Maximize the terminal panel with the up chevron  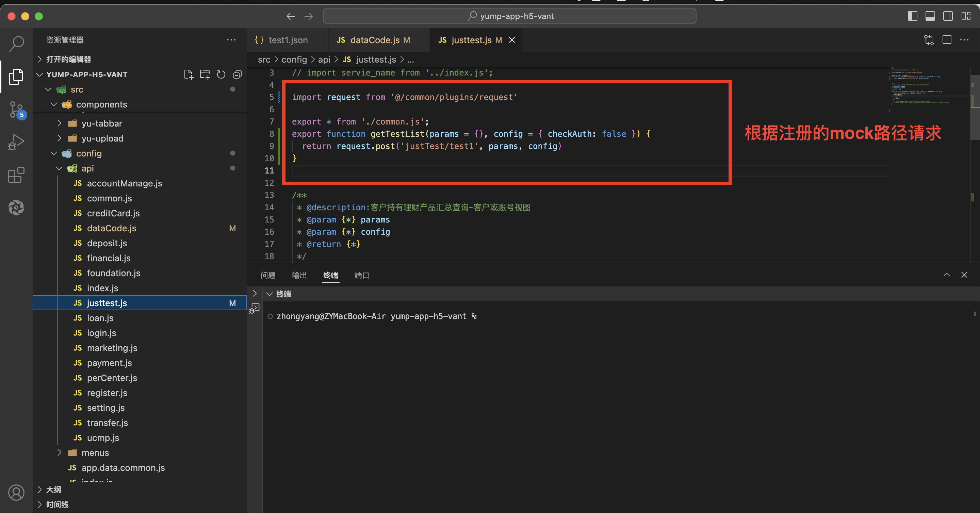[947, 275]
